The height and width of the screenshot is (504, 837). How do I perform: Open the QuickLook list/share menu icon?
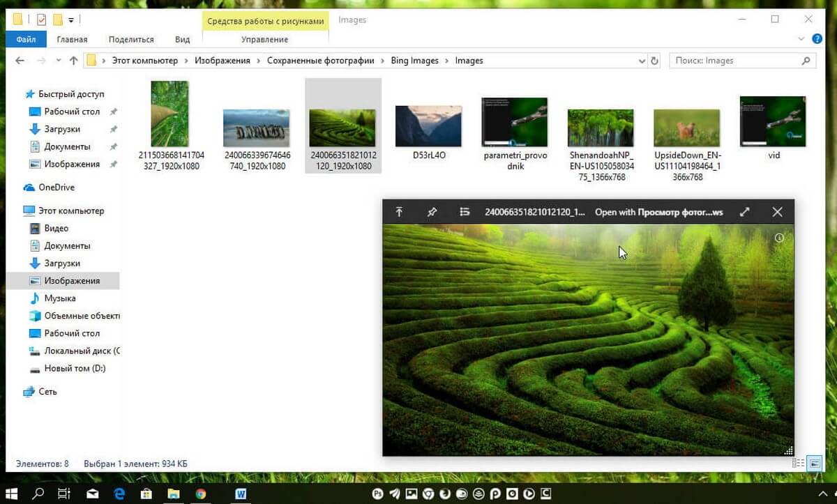click(x=465, y=212)
